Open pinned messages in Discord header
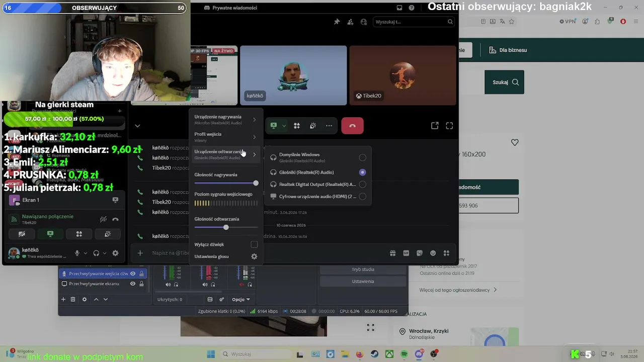 pos(337,22)
